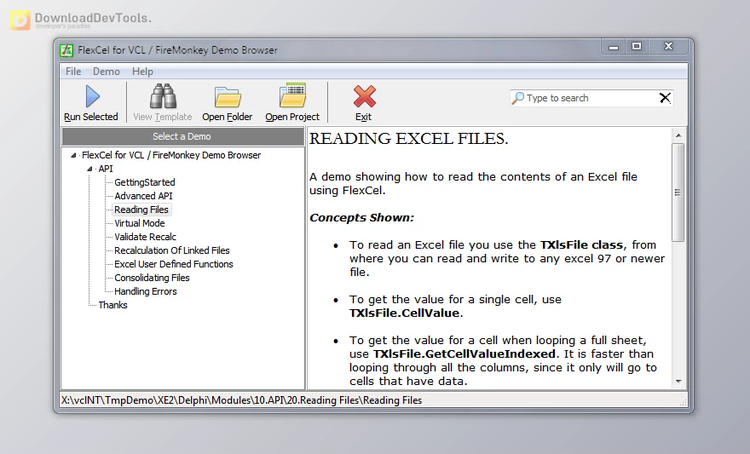750x454 pixels.
Task: Click the TXlsFile class text
Action: pyautogui.click(x=581, y=245)
